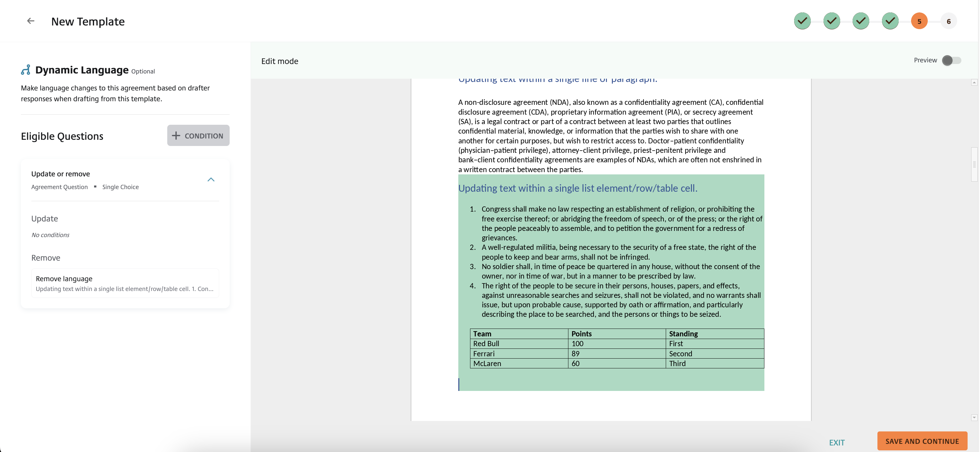This screenshot has height=452, width=980.
Task: Click the 'Team' table header cell
Action: 519,334
